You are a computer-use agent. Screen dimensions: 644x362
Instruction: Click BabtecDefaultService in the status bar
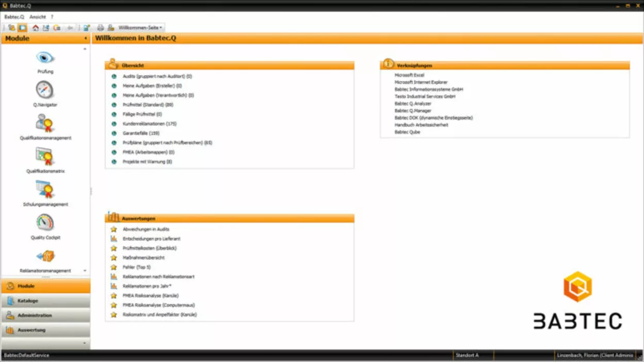tap(26, 355)
